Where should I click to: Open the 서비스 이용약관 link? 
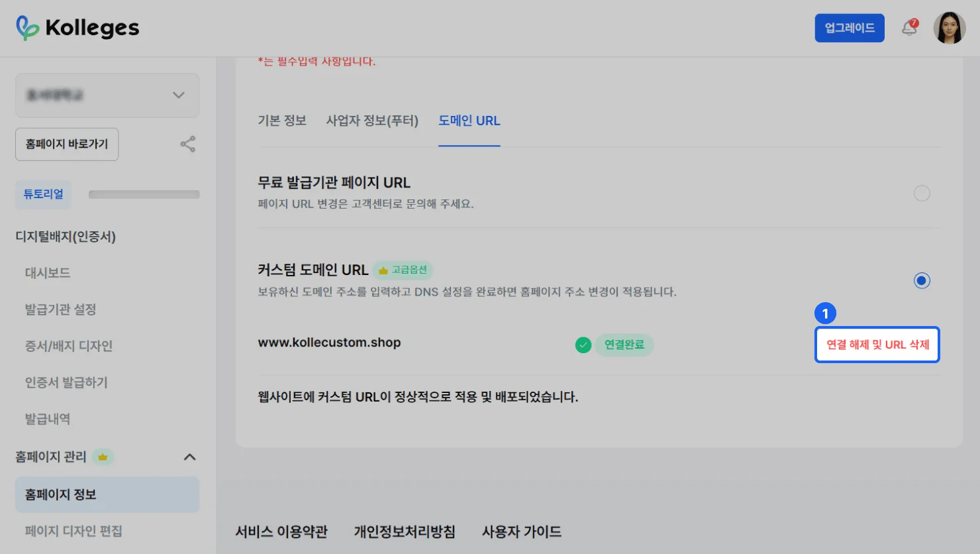click(x=281, y=531)
